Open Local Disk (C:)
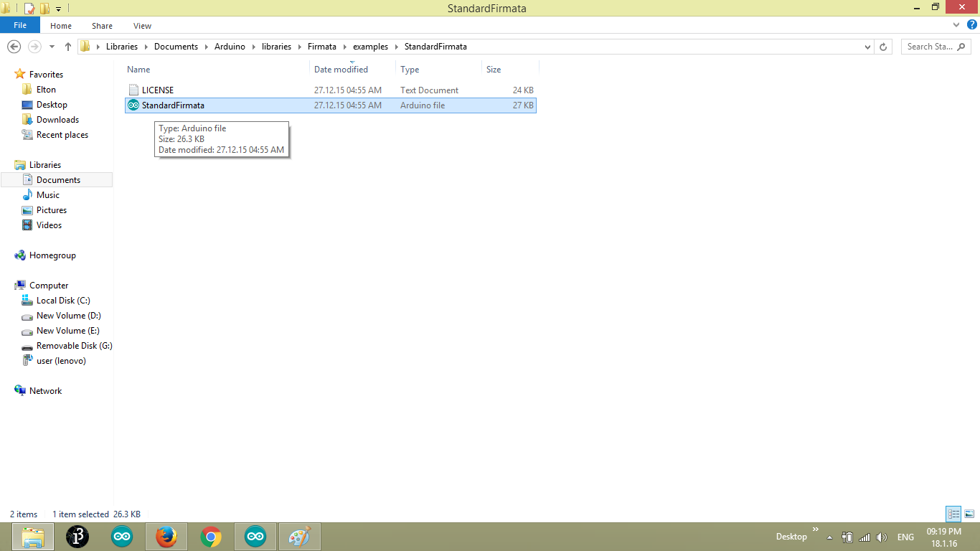Viewport: 980px width, 551px height. pos(63,301)
